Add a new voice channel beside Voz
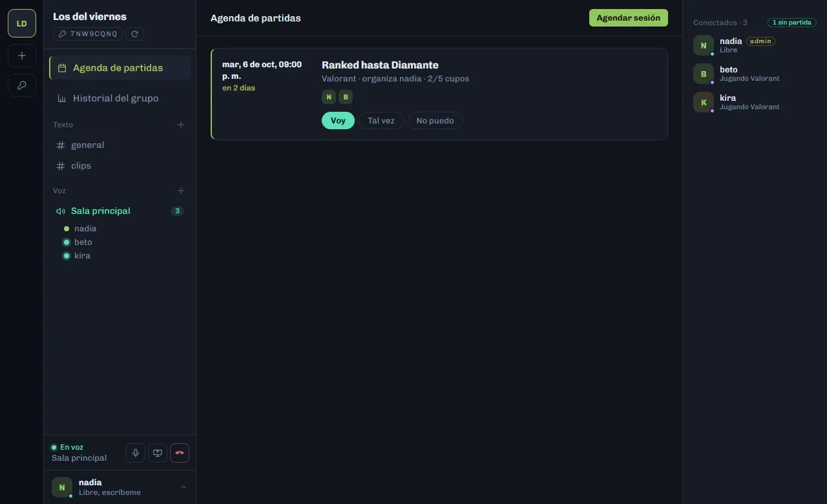The width and height of the screenshot is (827, 504). [x=181, y=191]
